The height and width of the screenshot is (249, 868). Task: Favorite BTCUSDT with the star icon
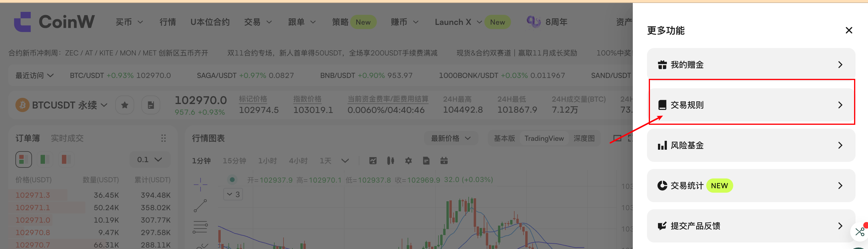point(125,105)
